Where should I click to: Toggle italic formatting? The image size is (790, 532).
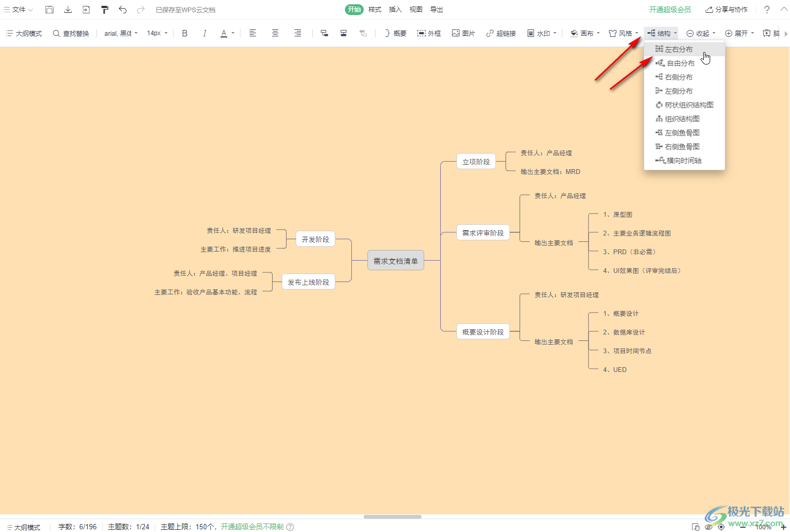(205, 33)
